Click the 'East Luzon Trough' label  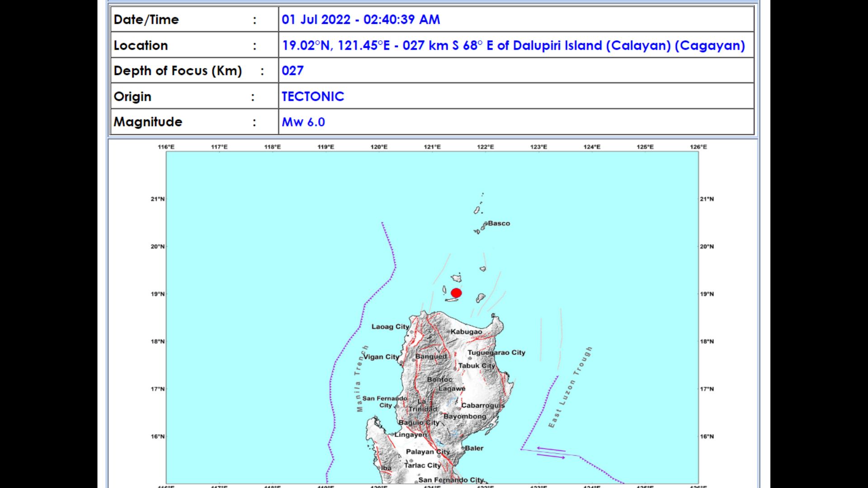tap(570, 387)
